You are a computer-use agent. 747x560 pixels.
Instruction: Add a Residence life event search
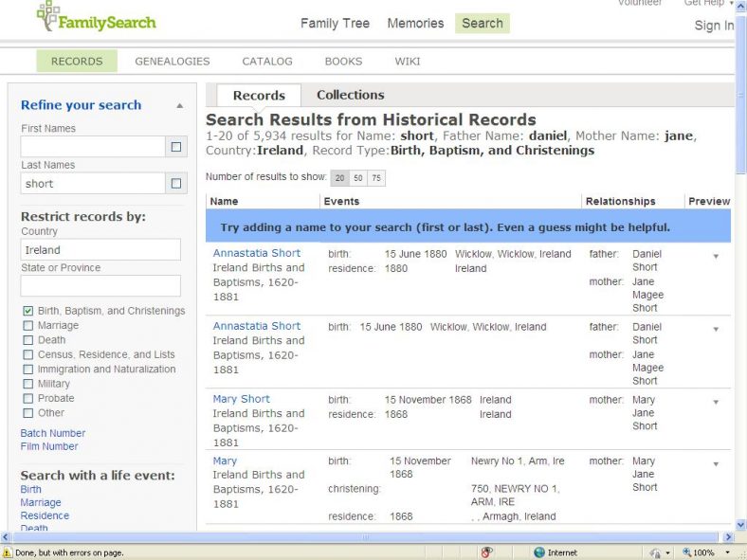click(45, 515)
